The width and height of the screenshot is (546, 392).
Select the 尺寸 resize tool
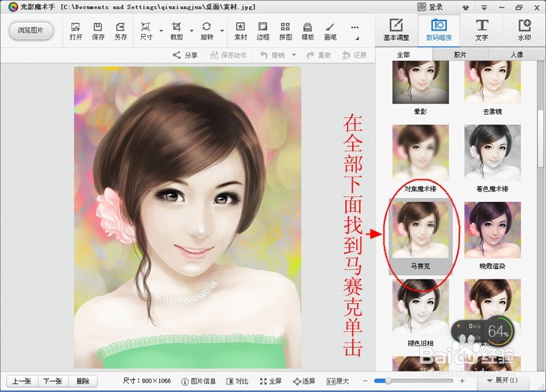coord(146,31)
